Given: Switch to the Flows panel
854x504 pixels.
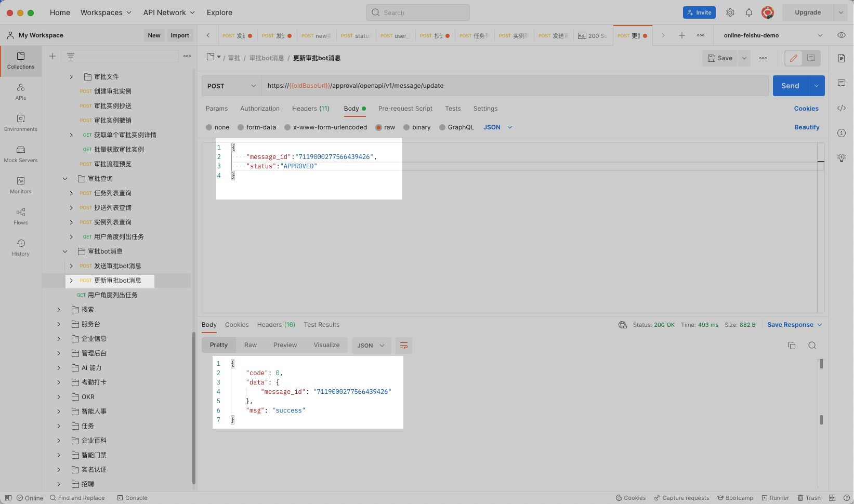Looking at the screenshot, I should coord(21,216).
